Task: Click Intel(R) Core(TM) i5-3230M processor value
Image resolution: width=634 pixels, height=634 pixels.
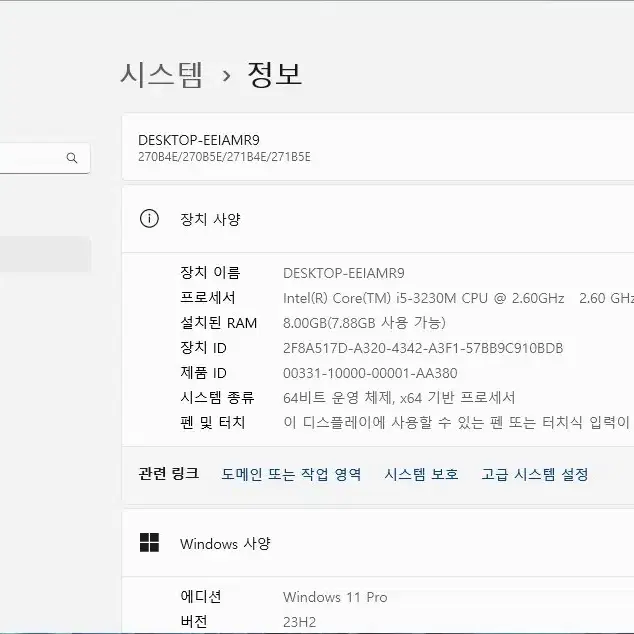Action: 424,298
